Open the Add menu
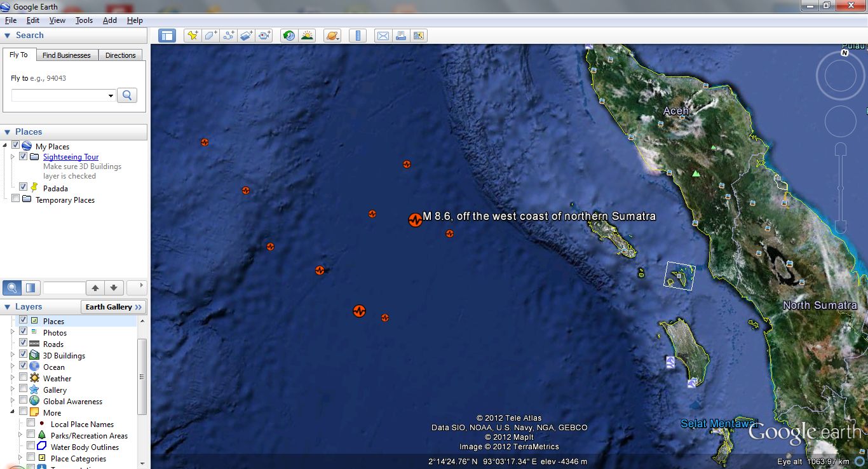Screen dimensions: 868x469 [x=110, y=20]
